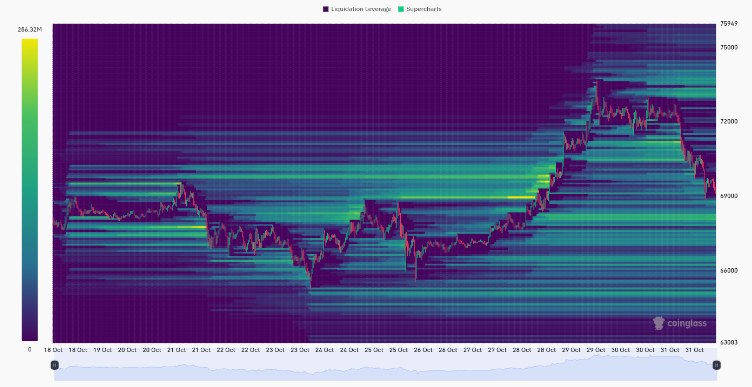Click the 63003 price axis label
The width and height of the screenshot is (752, 387).
coord(728,342)
